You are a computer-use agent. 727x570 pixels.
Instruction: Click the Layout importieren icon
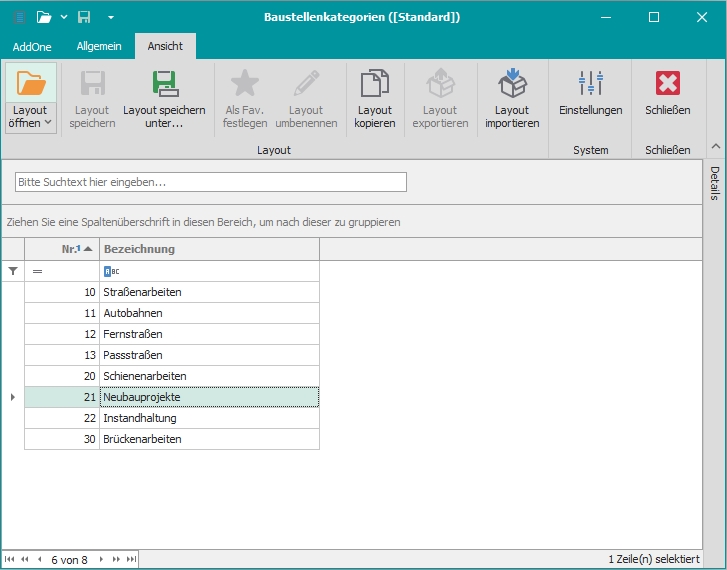tap(512, 83)
